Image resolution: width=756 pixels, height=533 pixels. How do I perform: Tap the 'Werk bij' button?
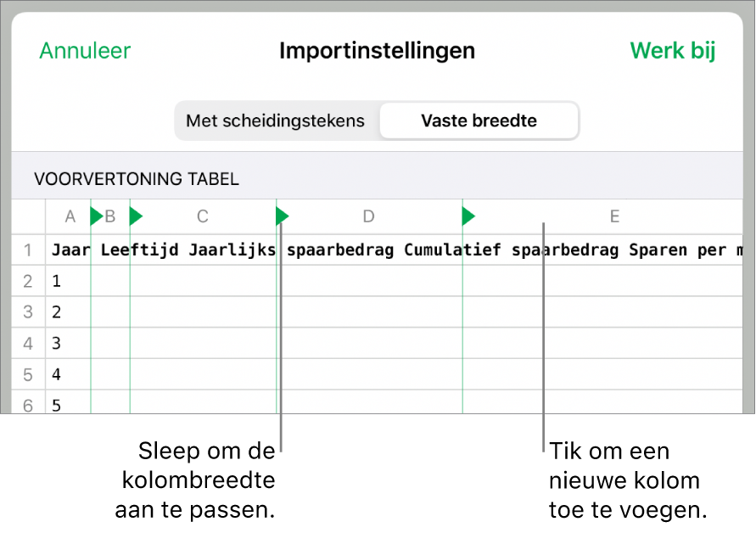coord(673,51)
